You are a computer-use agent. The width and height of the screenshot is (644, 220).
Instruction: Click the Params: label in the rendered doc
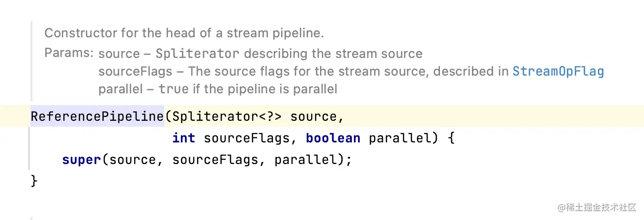[x=68, y=53]
